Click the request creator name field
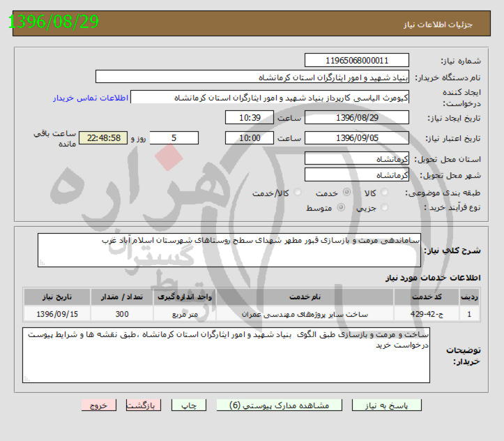The height and width of the screenshot is (441, 504). tap(269, 97)
